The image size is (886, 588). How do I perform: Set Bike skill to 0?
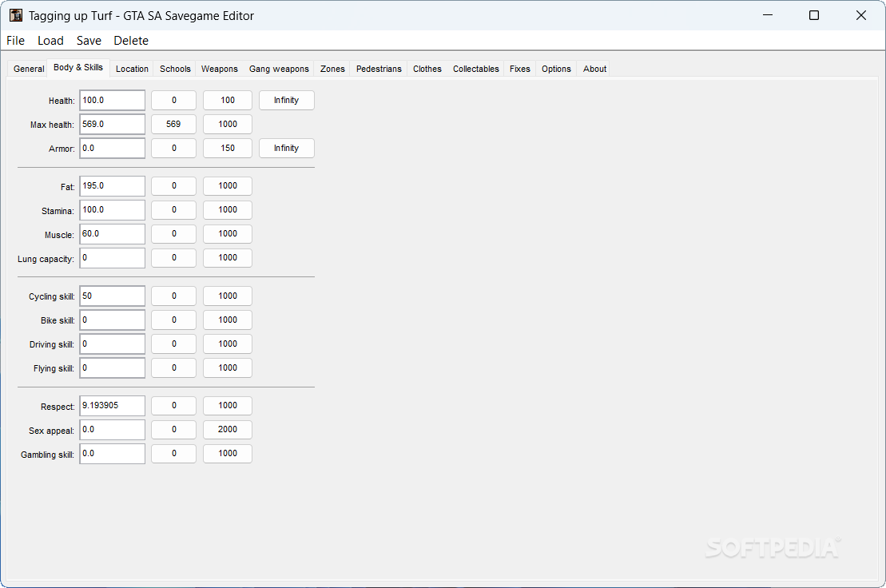click(x=173, y=320)
